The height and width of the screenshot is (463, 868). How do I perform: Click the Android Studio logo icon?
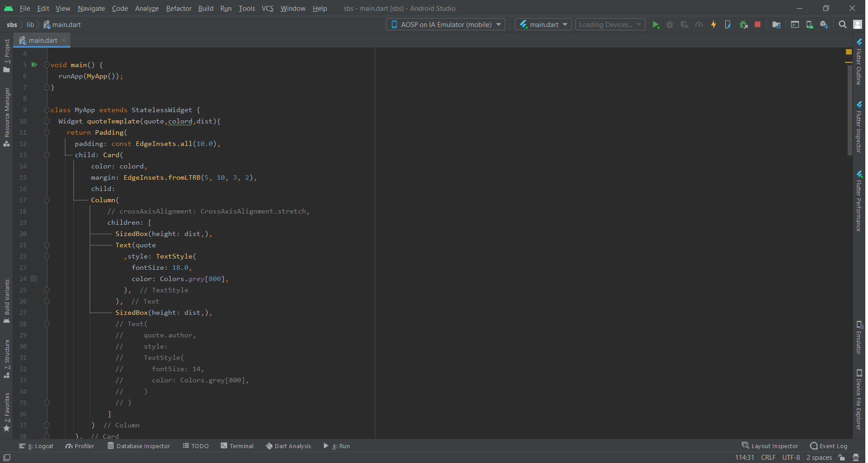tap(9, 9)
